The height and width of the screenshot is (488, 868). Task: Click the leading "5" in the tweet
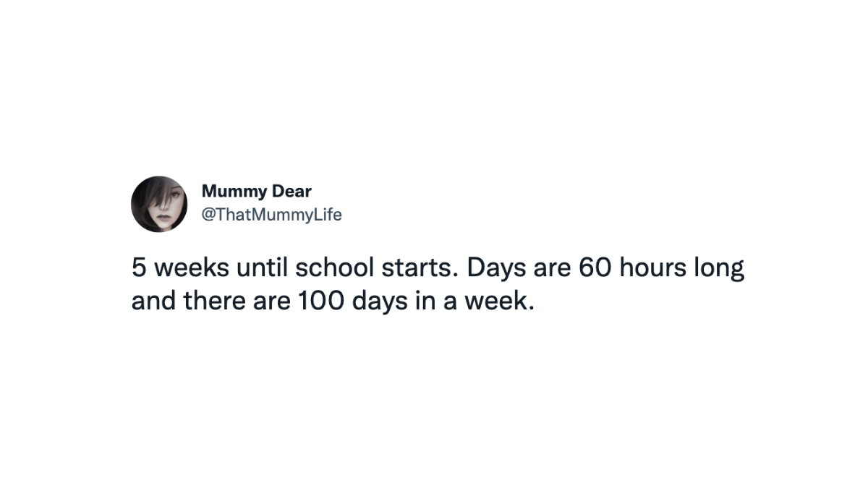point(138,268)
